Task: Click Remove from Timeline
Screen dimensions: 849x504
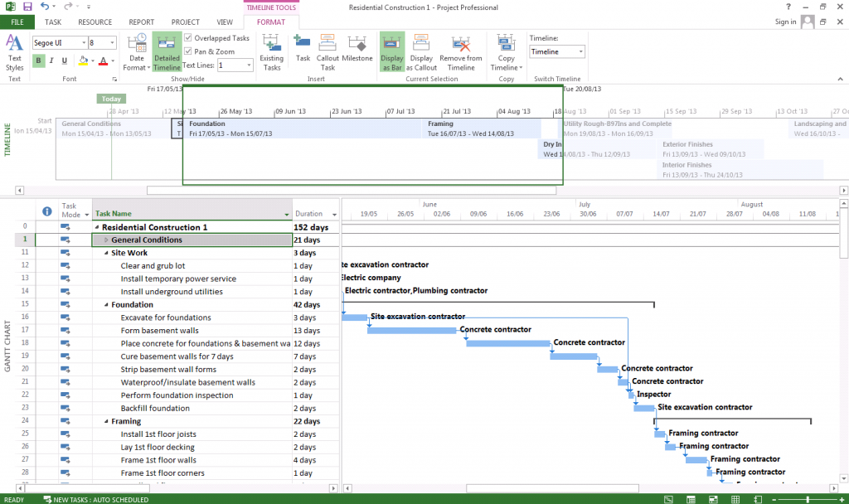Action: point(461,51)
